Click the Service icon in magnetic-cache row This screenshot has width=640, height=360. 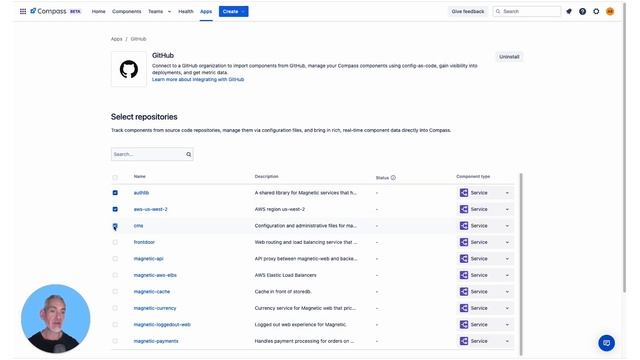coord(464,291)
